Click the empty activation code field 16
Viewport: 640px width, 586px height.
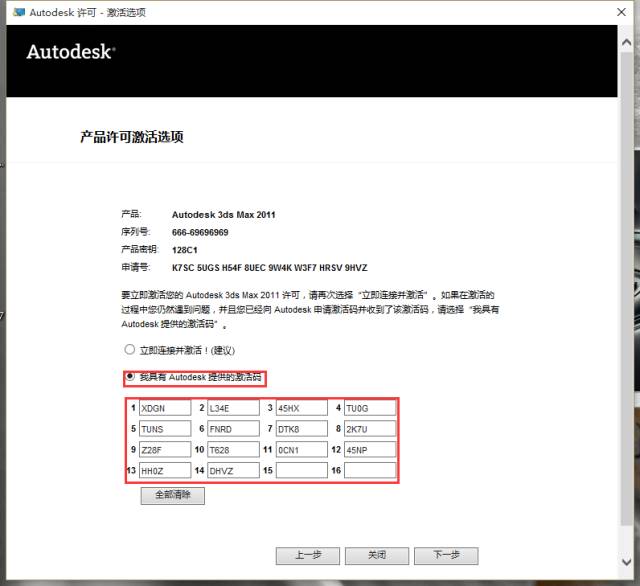click(369, 470)
